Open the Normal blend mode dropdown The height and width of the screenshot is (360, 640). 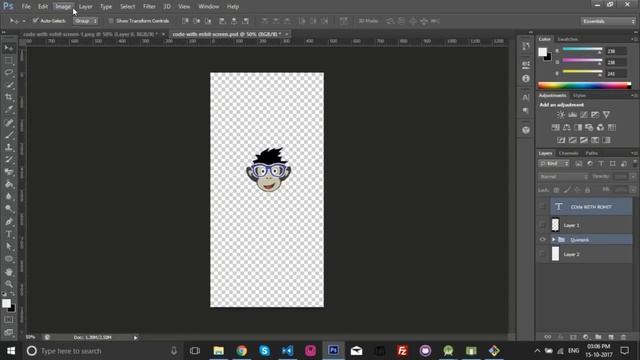(x=564, y=177)
